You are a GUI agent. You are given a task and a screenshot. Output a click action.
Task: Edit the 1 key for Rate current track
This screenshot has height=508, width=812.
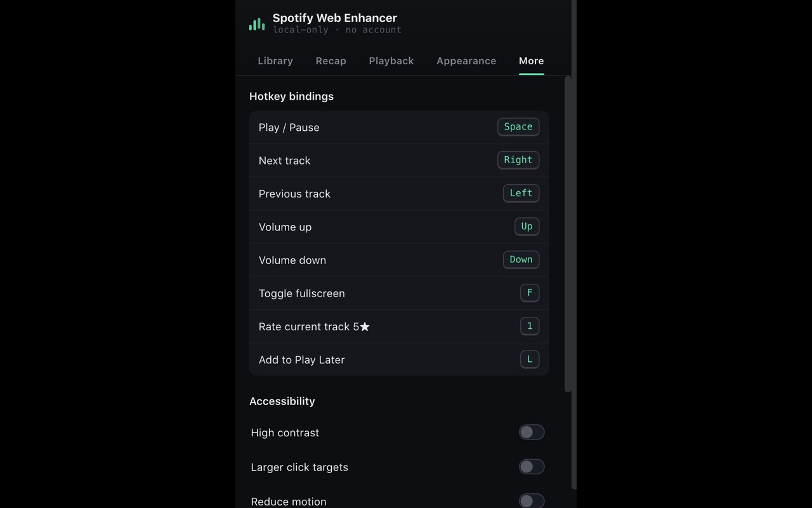(530, 326)
